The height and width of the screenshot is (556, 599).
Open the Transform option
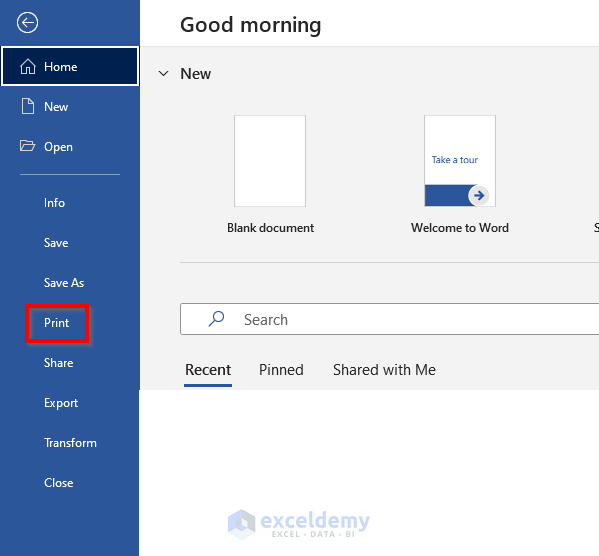(70, 443)
